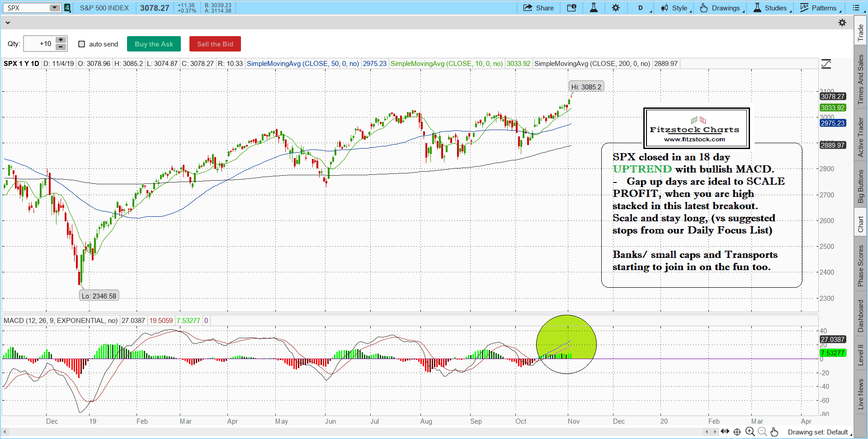This screenshot has width=868, height=439.
Task: Click the expand-collapse time axis icon
Action: coord(725,431)
